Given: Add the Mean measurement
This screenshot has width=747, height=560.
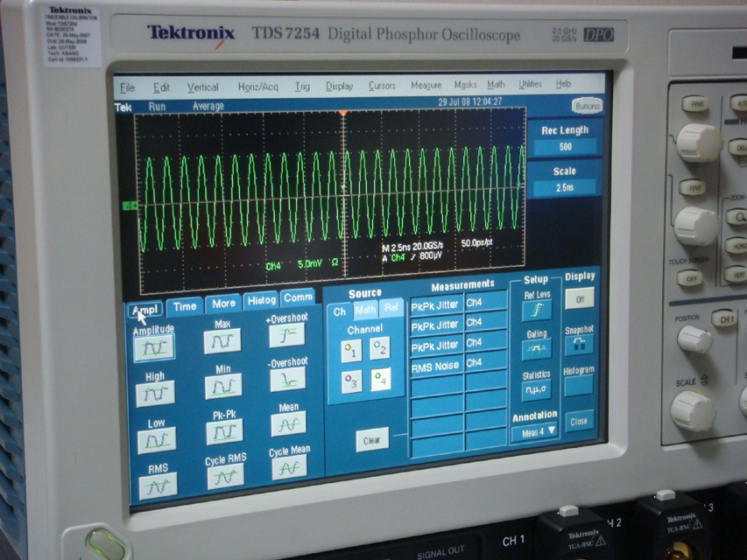Looking at the screenshot, I should [x=289, y=424].
